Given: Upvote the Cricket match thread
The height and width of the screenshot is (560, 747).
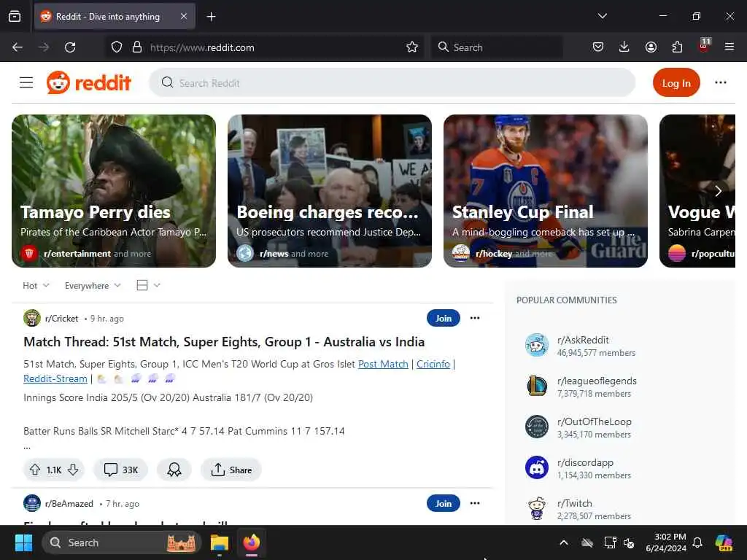Looking at the screenshot, I should coord(35,470).
